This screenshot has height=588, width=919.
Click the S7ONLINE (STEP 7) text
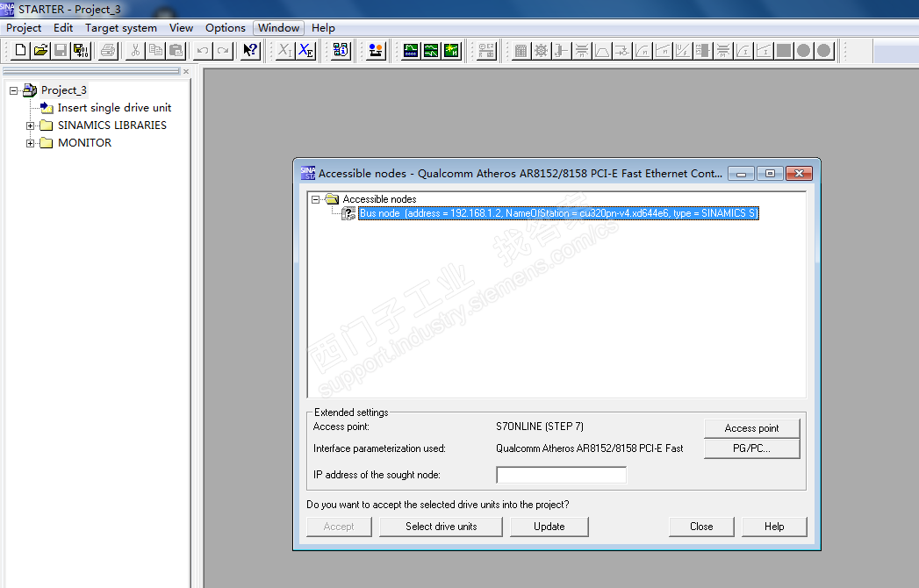(x=539, y=427)
